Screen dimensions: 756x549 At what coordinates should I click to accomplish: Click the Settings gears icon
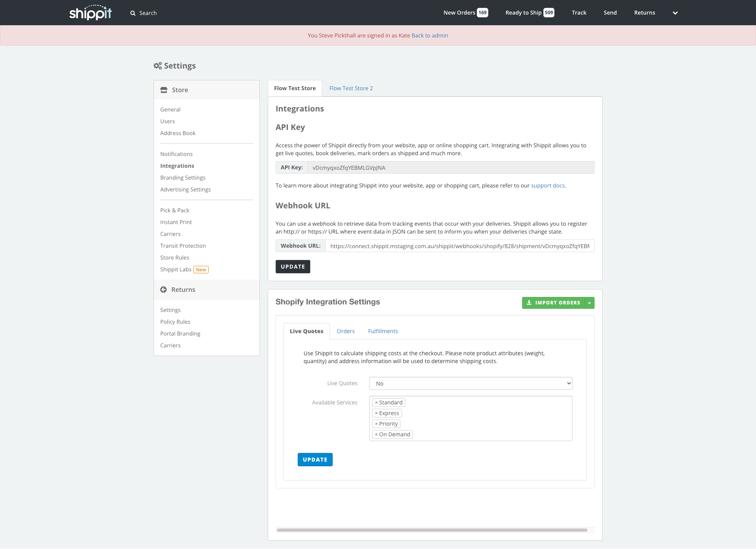(x=157, y=66)
